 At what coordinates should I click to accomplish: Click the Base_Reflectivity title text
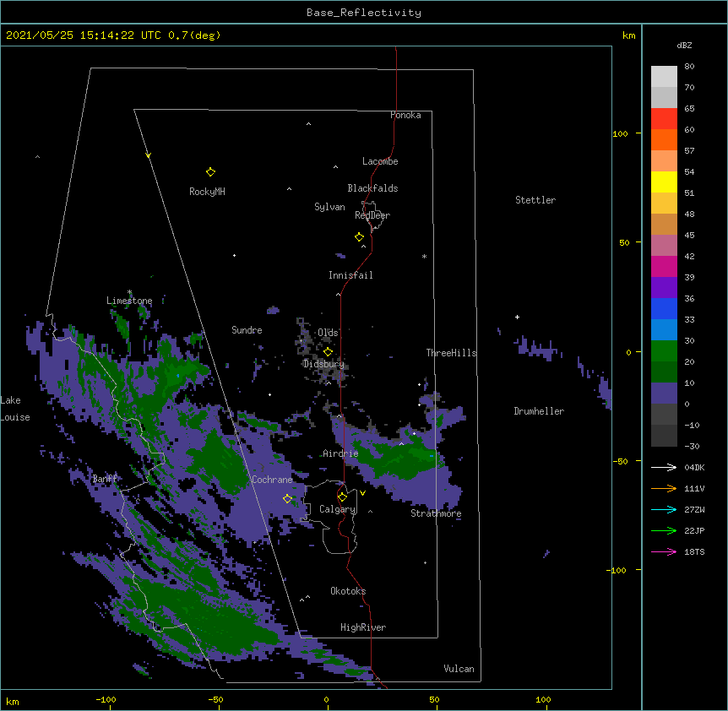364,13
